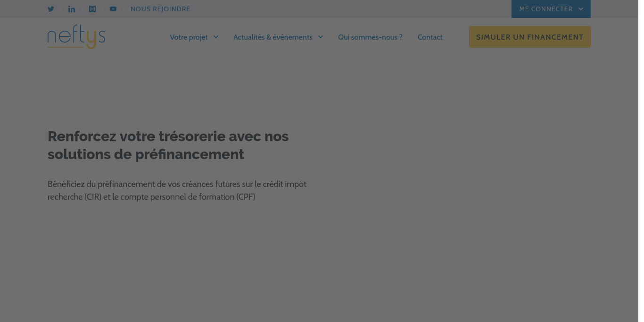
Task: Open the YouTube channel icon
Action: pos(113,9)
